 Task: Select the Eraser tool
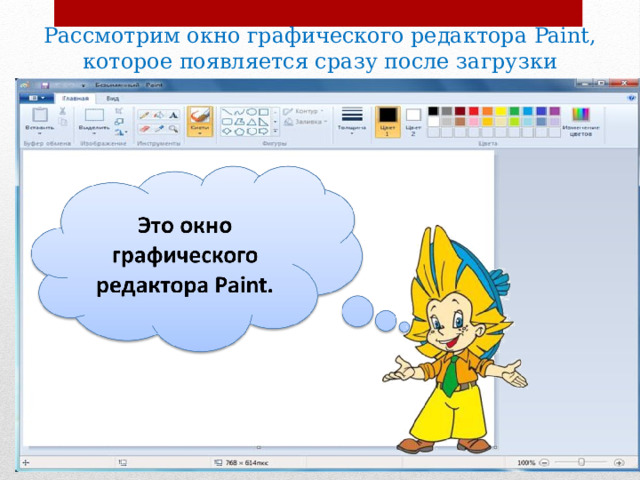pos(144,129)
